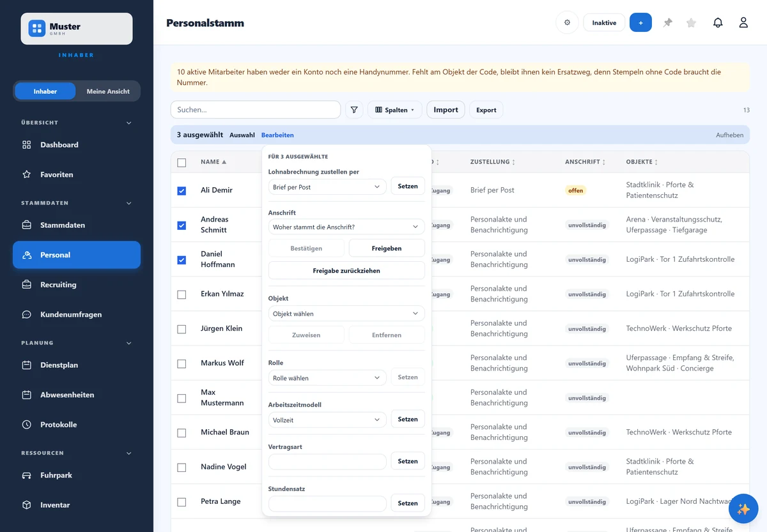Viewport: 767px width, 532px height.
Task: Click the Dashboard grid icon
Action: click(27, 145)
